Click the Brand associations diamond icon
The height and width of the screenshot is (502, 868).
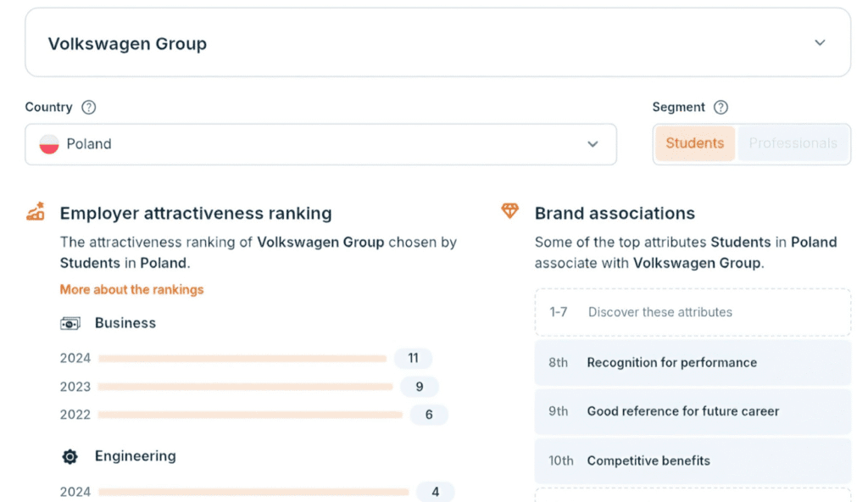pos(509,211)
